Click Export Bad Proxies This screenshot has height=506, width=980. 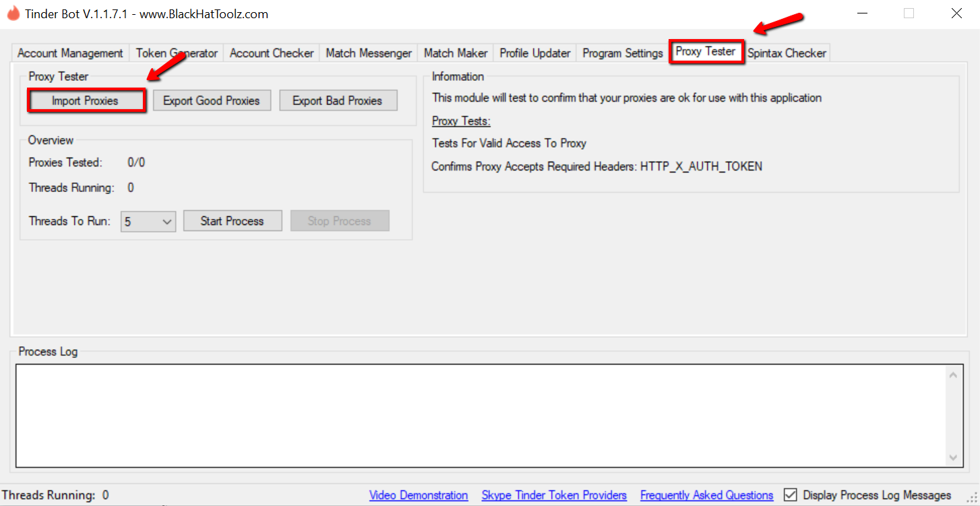coord(337,100)
